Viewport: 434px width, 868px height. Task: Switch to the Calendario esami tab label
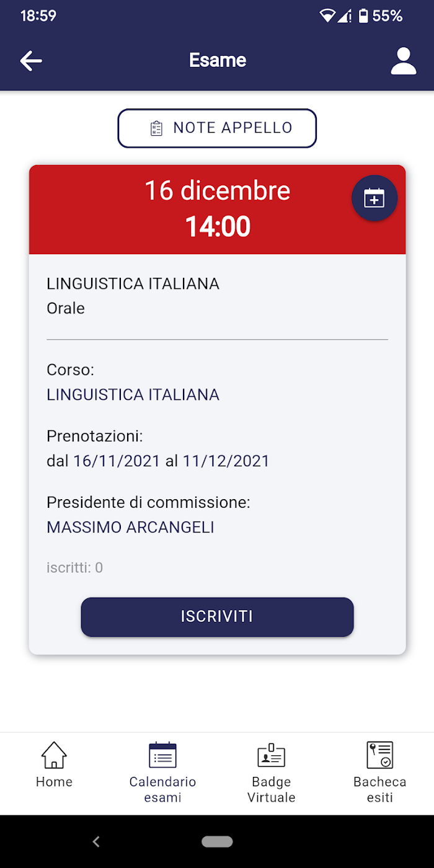coord(162,790)
